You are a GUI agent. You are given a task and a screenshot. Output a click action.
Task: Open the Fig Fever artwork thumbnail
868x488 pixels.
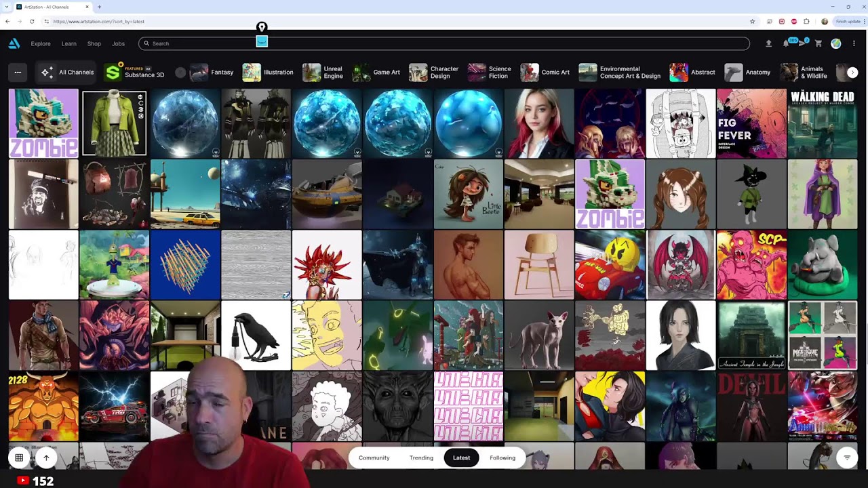pos(751,123)
